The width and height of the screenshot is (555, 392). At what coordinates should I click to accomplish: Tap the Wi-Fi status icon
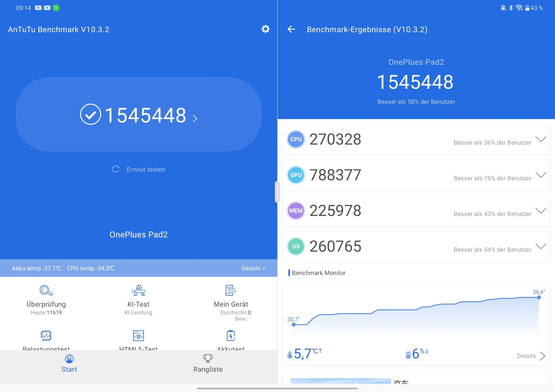[x=519, y=8]
